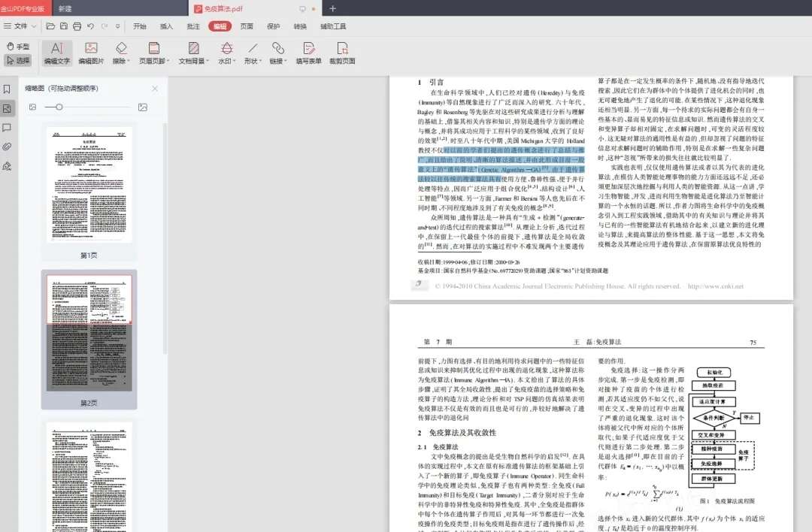Click the 编辑文字 edit text tool
This screenshot has width=812, height=532.
click(x=57, y=53)
